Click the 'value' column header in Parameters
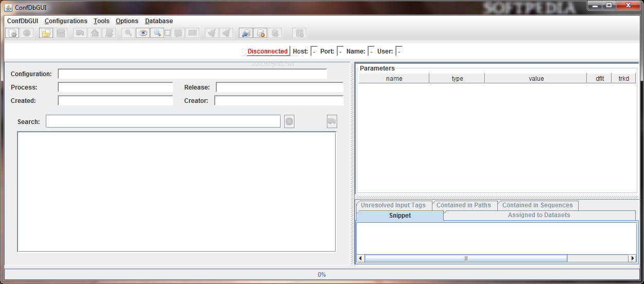This screenshot has height=284, width=644. [x=536, y=79]
